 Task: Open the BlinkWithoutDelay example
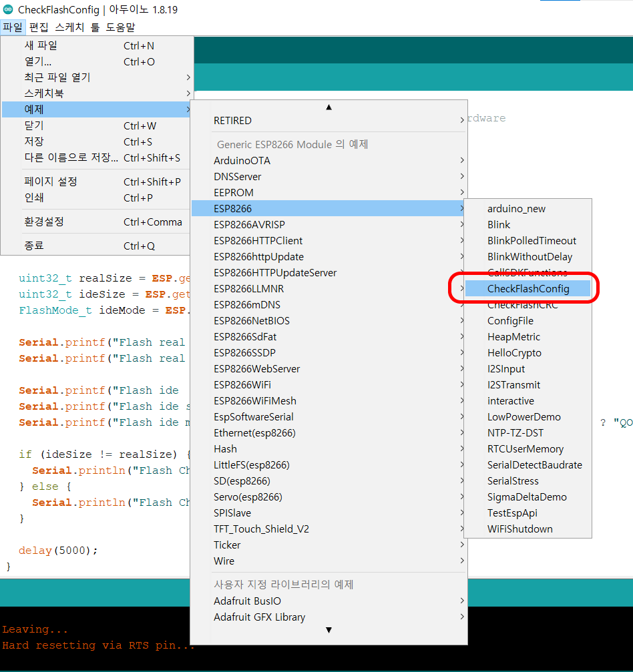click(x=528, y=256)
